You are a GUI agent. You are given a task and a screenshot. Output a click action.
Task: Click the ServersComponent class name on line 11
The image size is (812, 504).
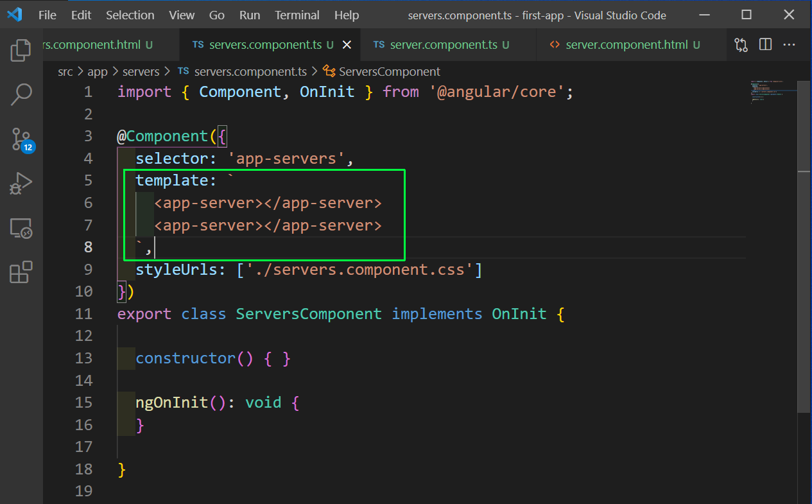(x=309, y=314)
